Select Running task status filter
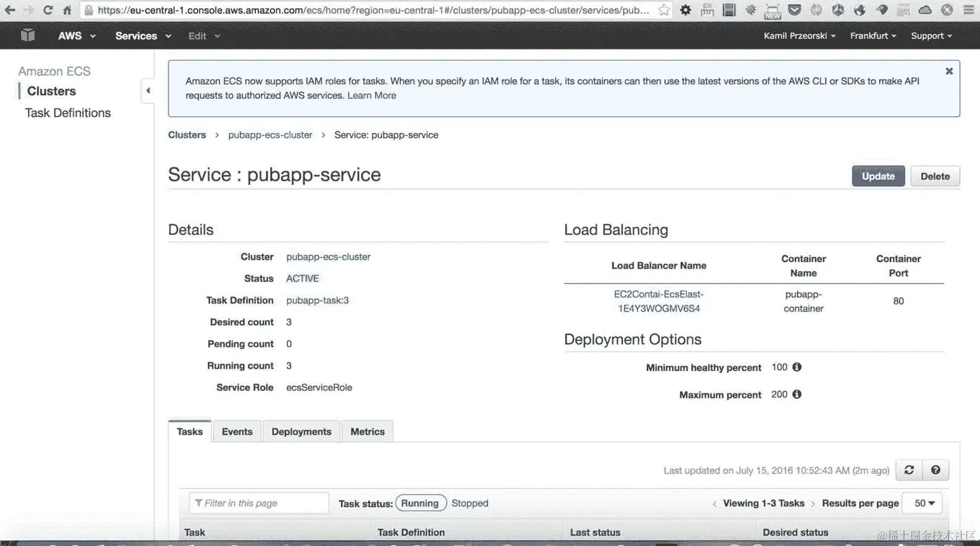 [x=421, y=503]
